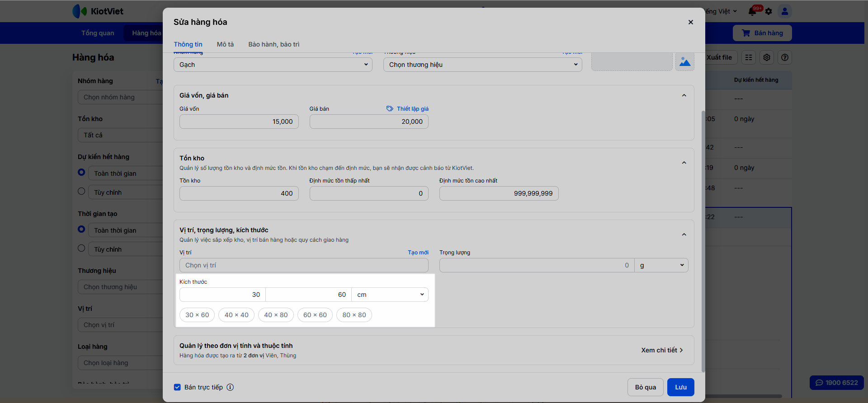This screenshot has width=868, height=403.
Task: Choose the 60 × 60 size preset
Action: [315, 315]
